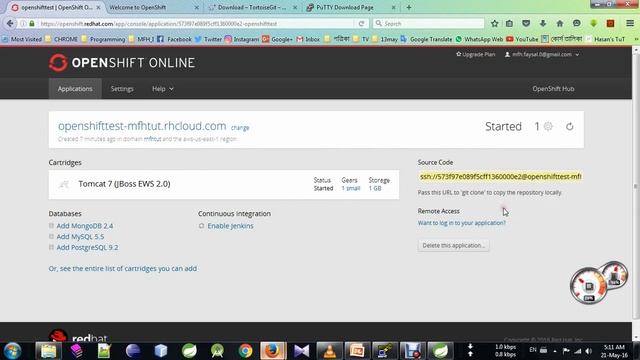Viewport: 640px width, 360px height.
Task: Select Add PostgreSQL 9.2 option
Action: 87,247
